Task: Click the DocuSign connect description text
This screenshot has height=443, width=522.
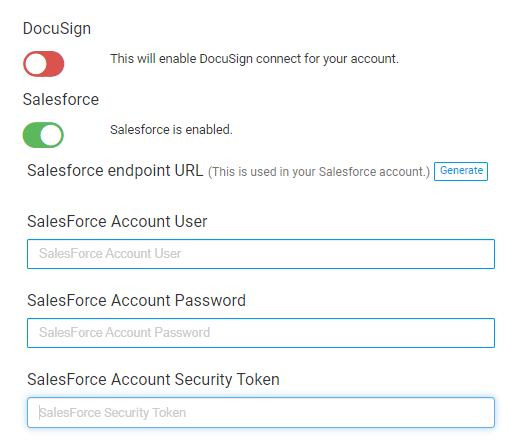Action: point(254,59)
